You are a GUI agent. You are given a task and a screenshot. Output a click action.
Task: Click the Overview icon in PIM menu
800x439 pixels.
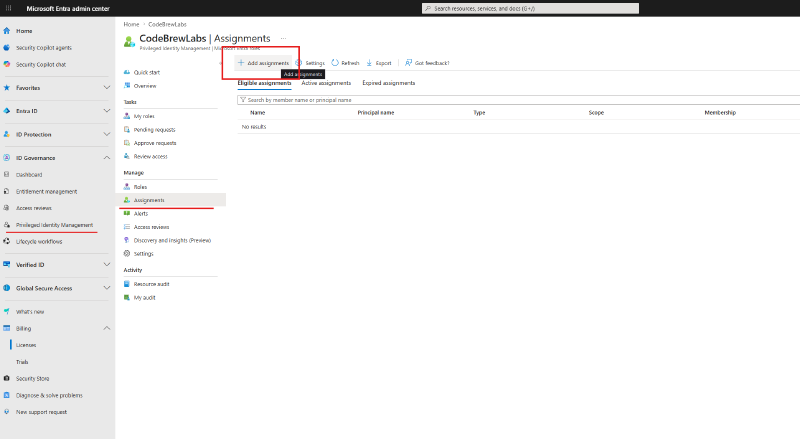[x=127, y=86]
